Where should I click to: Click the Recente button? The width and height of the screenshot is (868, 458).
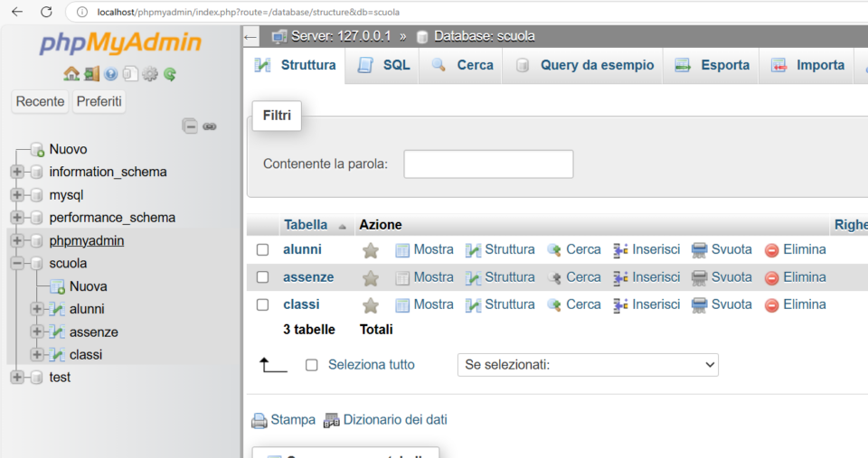tap(40, 102)
